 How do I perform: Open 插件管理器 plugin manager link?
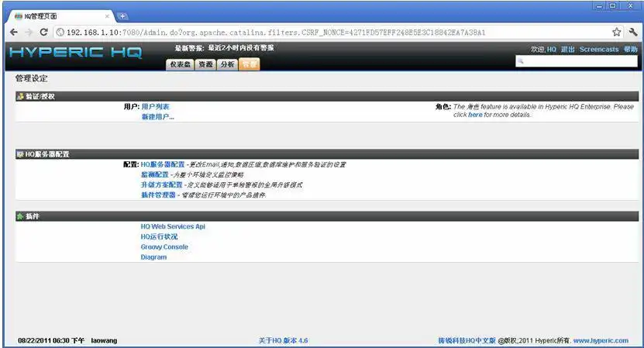158,195
